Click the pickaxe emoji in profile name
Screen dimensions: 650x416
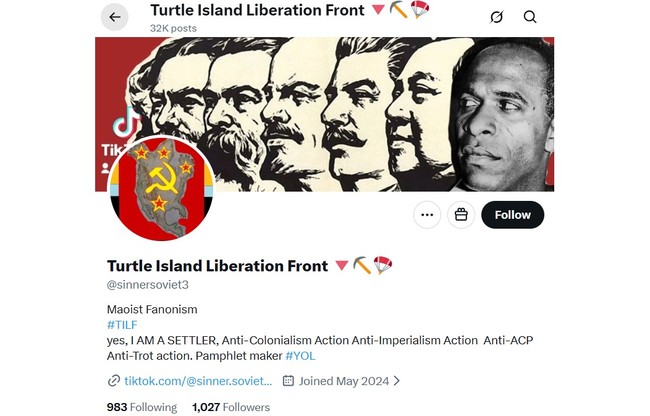coord(362,265)
